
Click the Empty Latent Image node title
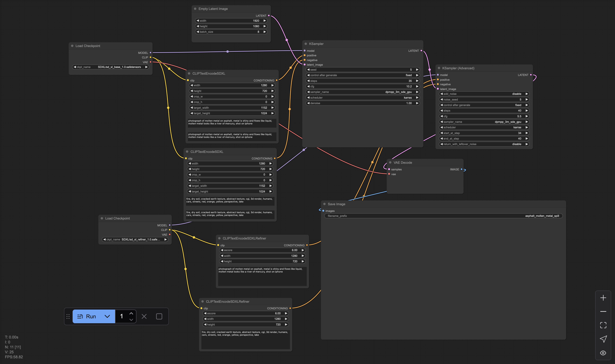click(x=213, y=9)
